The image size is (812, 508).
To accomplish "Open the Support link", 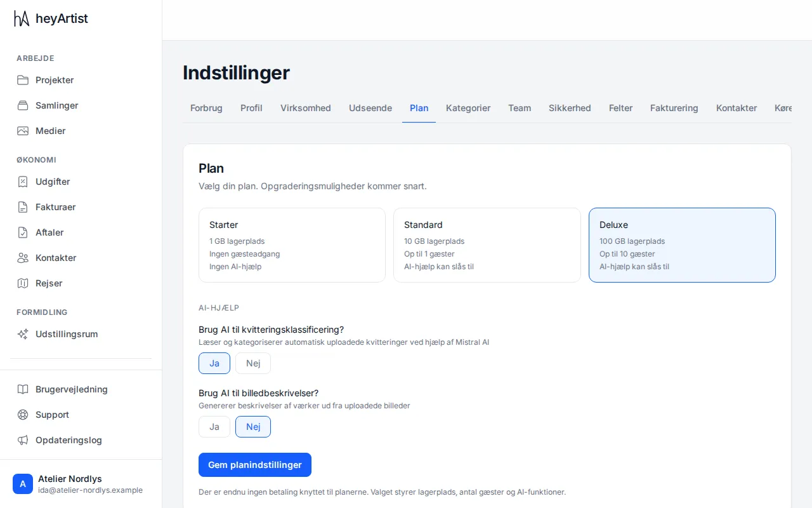I will tap(81, 415).
